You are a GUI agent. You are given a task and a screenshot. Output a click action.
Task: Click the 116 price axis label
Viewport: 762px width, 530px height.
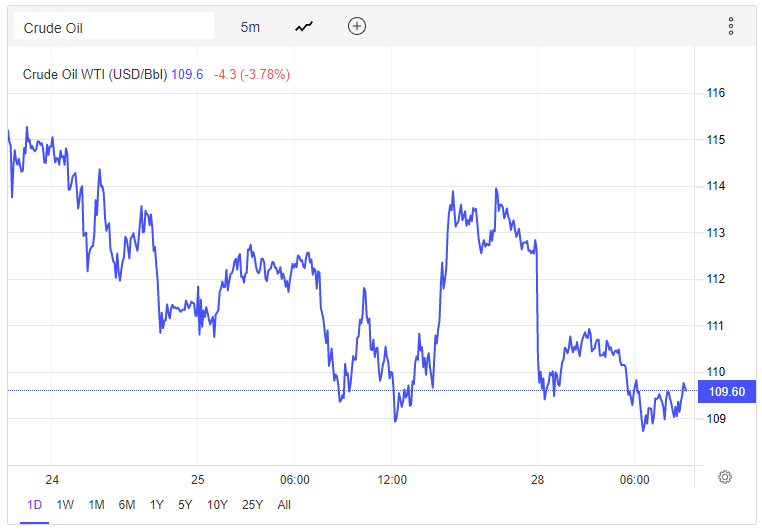coord(715,93)
